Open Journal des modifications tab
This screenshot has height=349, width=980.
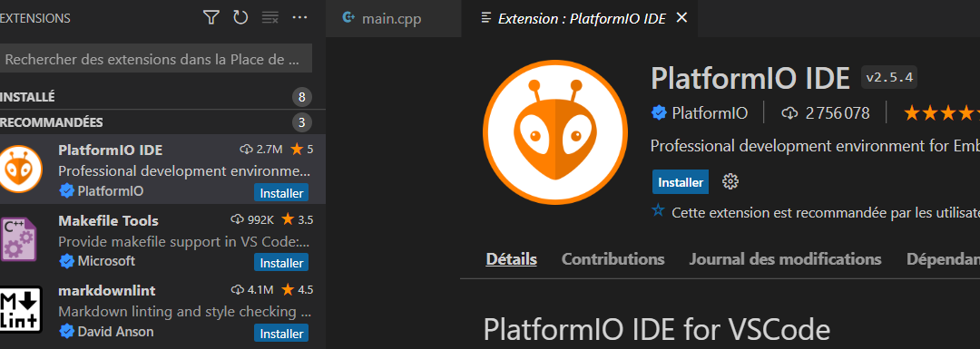coord(785,259)
